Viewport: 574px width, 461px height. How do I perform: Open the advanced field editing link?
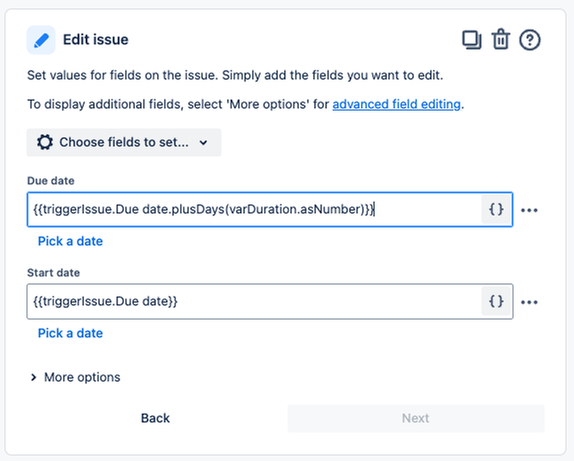coord(396,104)
